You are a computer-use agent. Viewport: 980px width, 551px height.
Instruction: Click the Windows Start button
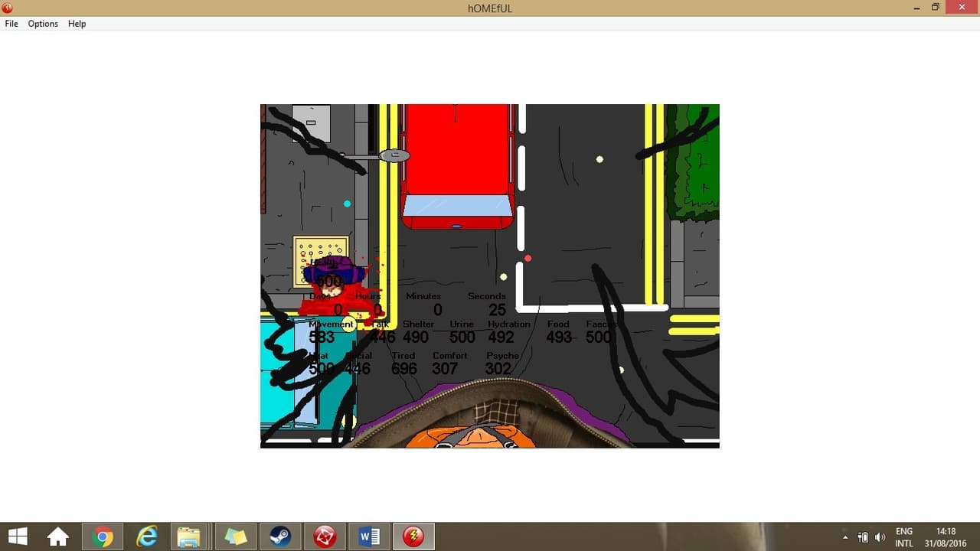[x=18, y=536]
